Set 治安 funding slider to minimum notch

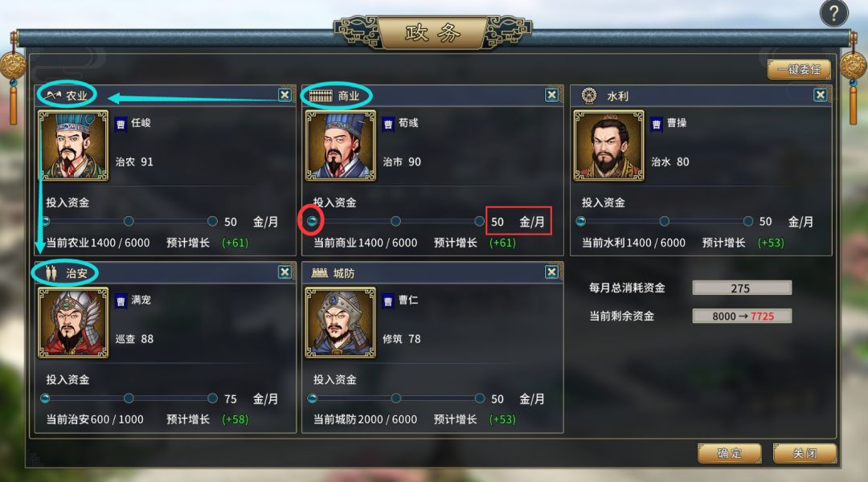(x=45, y=398)
